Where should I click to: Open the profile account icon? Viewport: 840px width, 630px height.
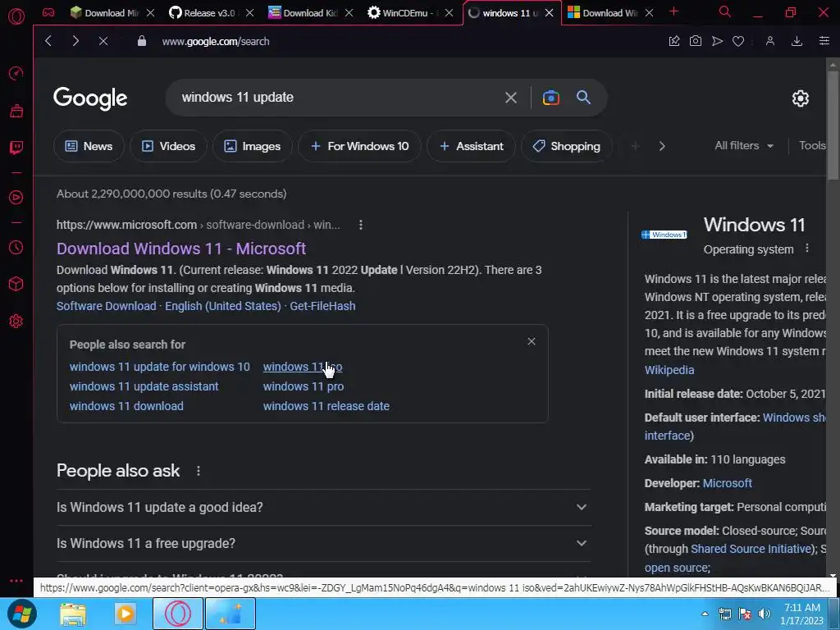[770, 41]
